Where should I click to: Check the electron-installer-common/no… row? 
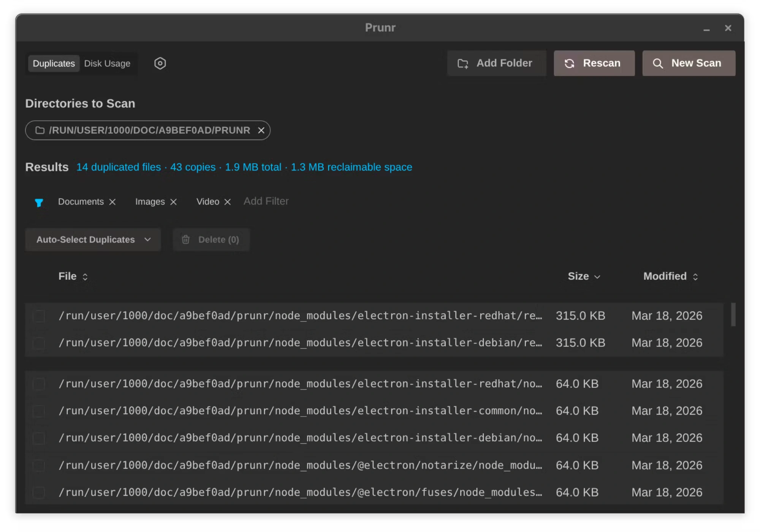[39, 411]
